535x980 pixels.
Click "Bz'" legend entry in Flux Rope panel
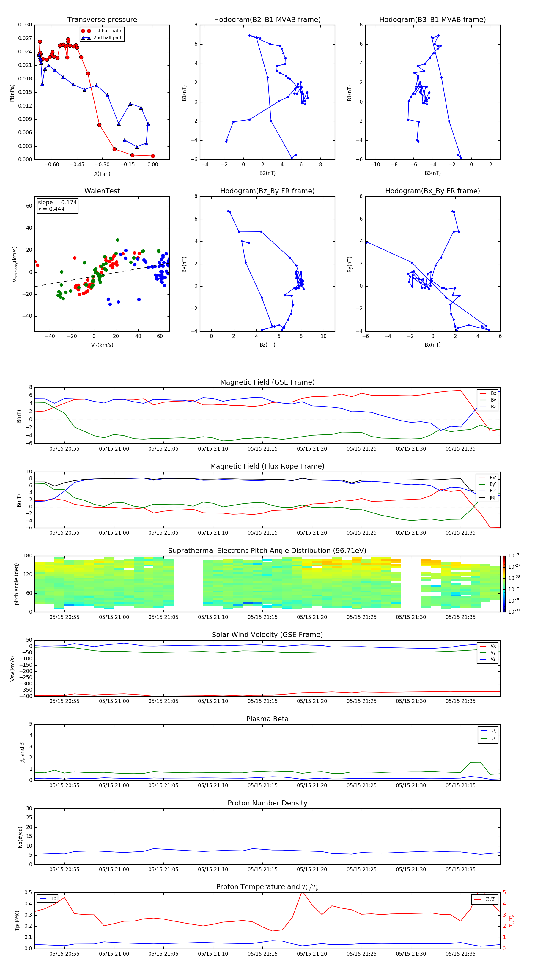pyautogui.click(x=487, y=491)
